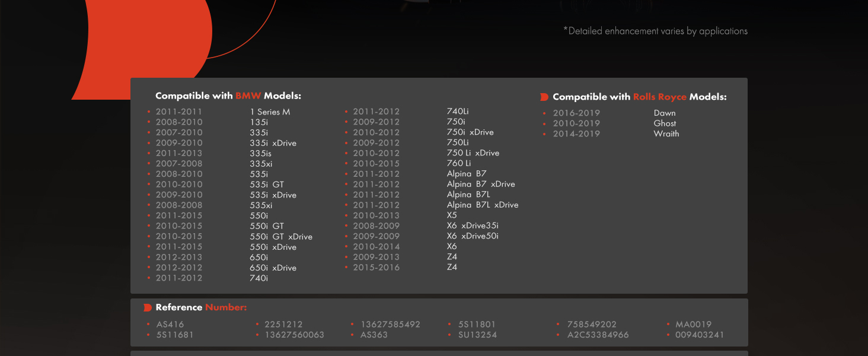868x356 pixels.
Task: Choose the "2012-2013" year range
Action: pyautogui.click(x=179, y=257)
